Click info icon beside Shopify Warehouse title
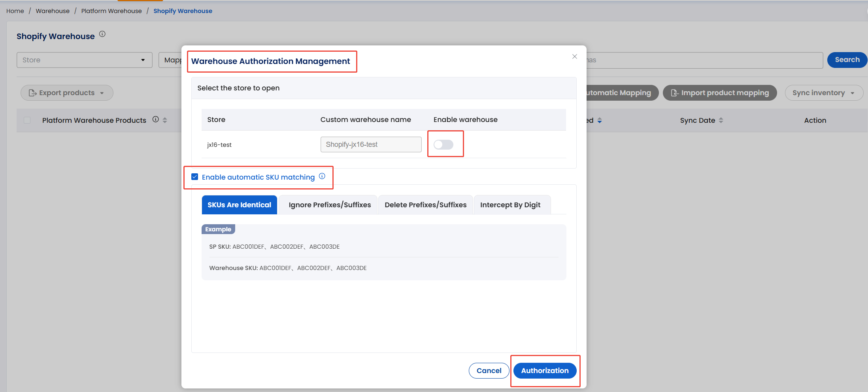This screenshot has width=868, height=392. [x=102, y=34]
